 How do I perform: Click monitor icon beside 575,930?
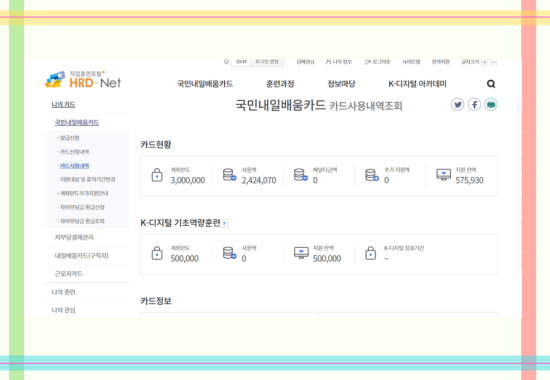coord(443,174)
